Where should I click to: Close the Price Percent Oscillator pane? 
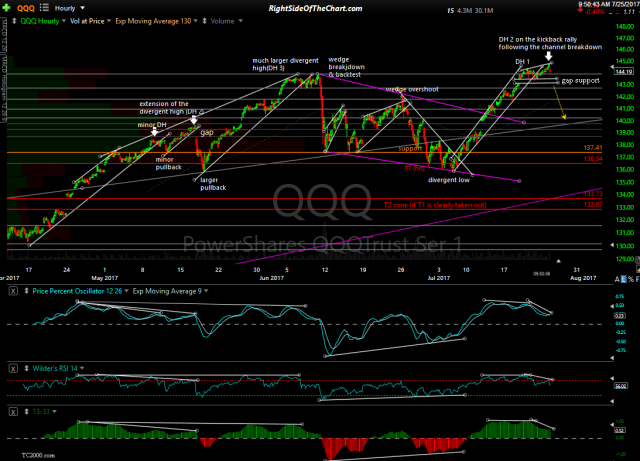13,291
